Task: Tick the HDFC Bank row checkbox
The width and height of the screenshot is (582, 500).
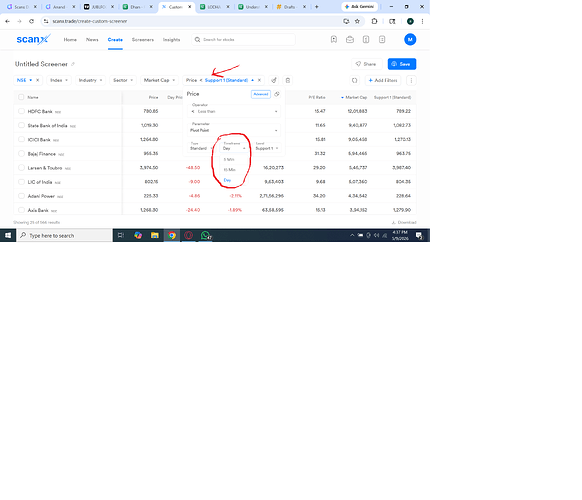Action: click(x=21, y=111)
